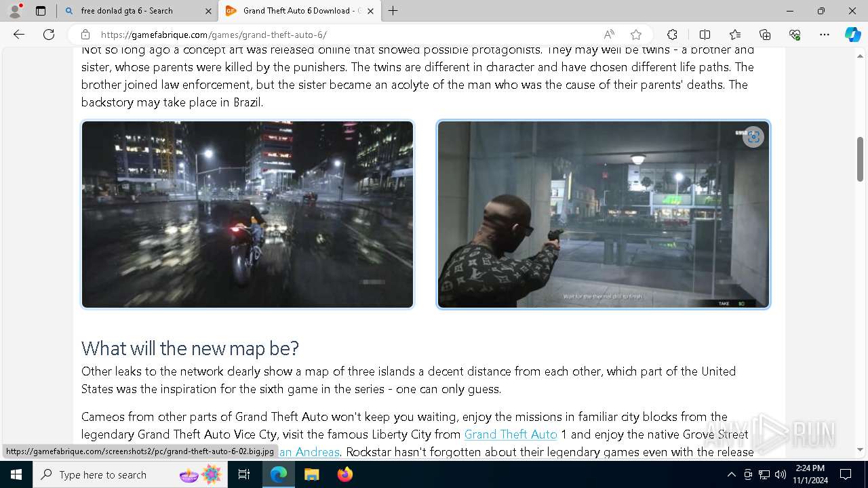Open the Favorites list icon
Image resolution: width=868 pixels, height=488 pixels.
click(x=735, y=35)
